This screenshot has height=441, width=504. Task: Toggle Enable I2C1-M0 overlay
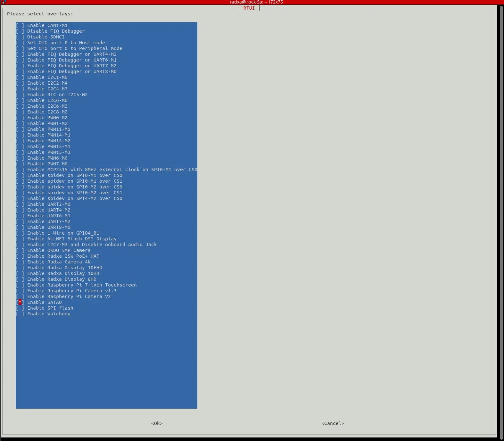(20, 77)
